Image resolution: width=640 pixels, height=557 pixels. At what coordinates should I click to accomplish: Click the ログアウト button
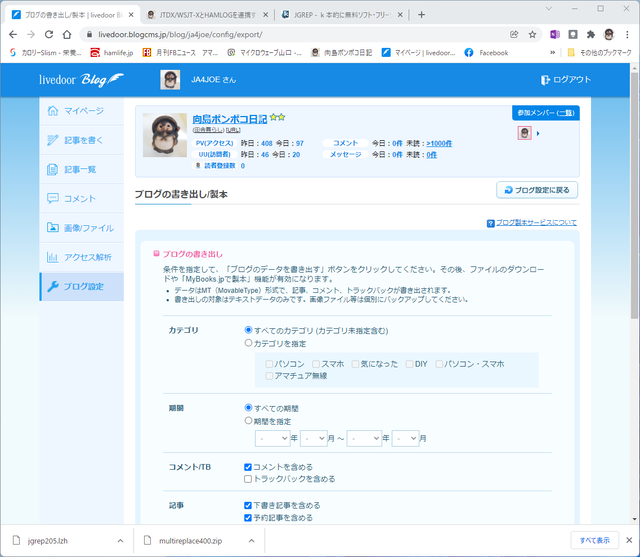pos(566,80)
